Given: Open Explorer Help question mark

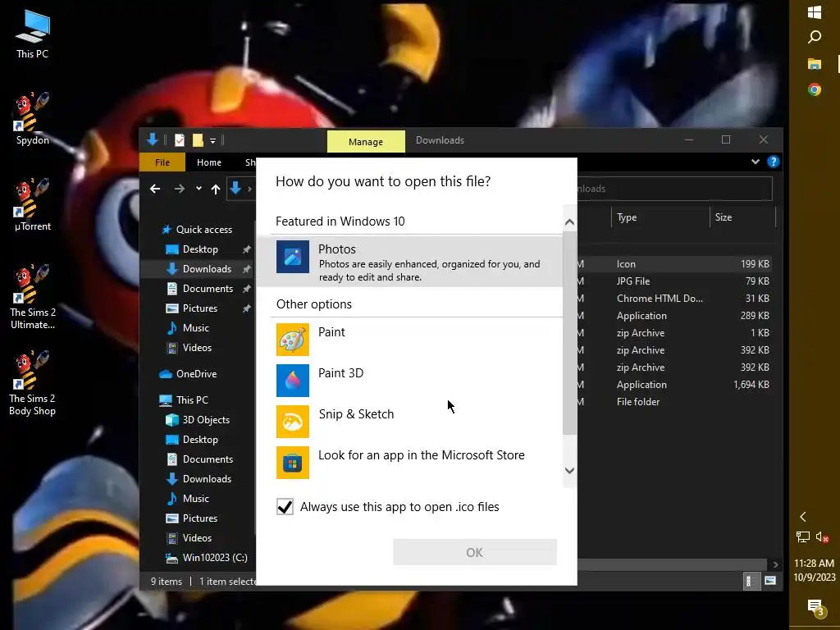Looking at the screenshot, I should 773,162.
